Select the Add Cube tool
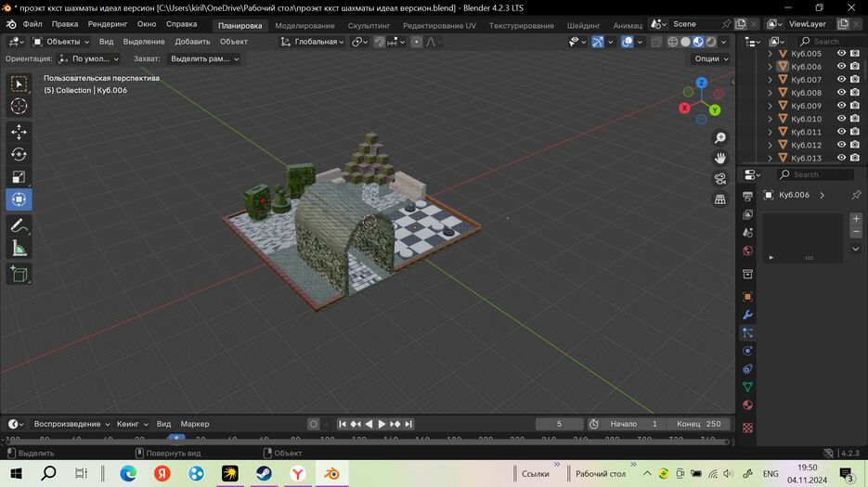 pyautogui.click(x=19, y=274)
